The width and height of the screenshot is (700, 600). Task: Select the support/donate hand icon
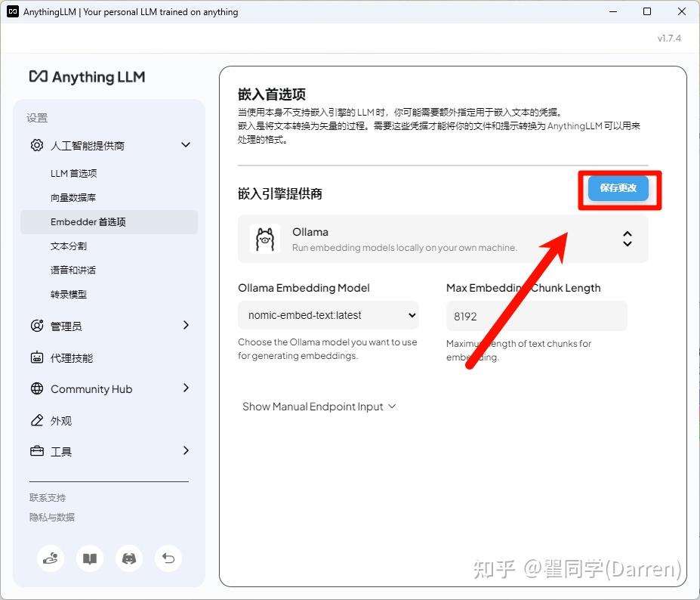click(50, 558)
